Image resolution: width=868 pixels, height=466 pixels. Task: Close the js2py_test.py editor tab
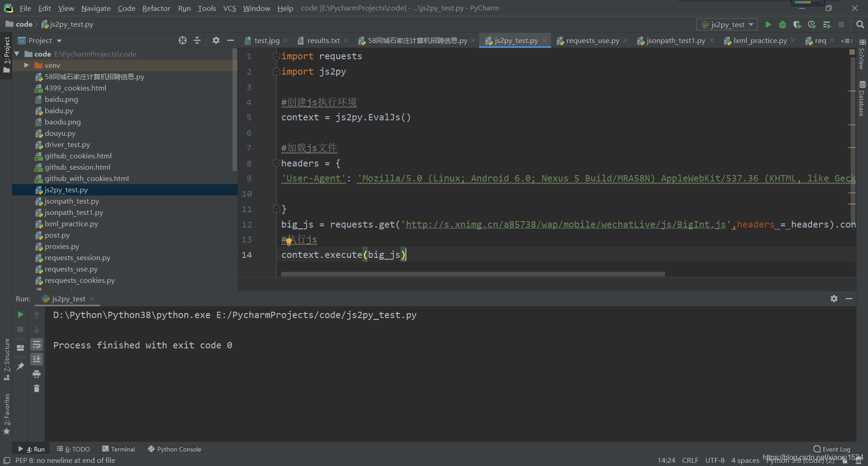click(544, 40)
